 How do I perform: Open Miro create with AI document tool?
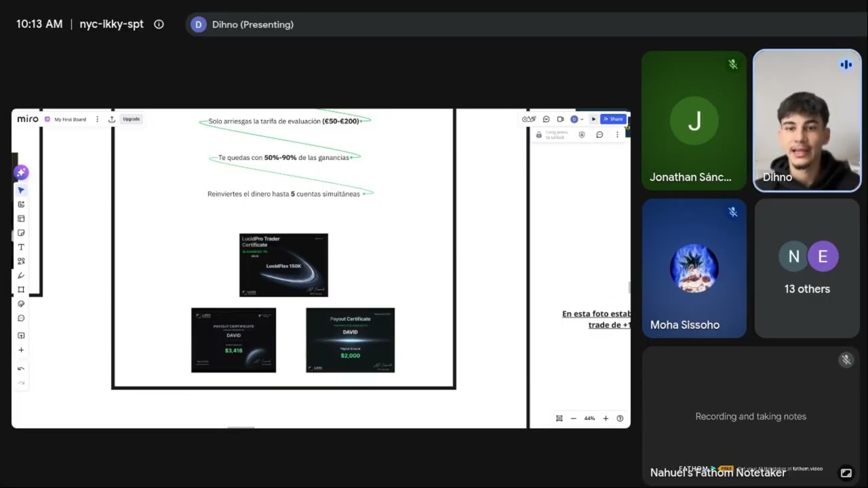pos(21,205)
